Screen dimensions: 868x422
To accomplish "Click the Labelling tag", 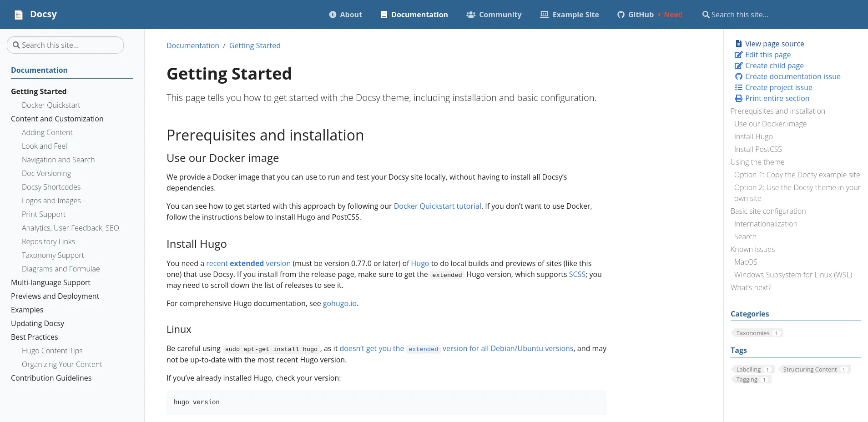I will [x=749, y=369].
